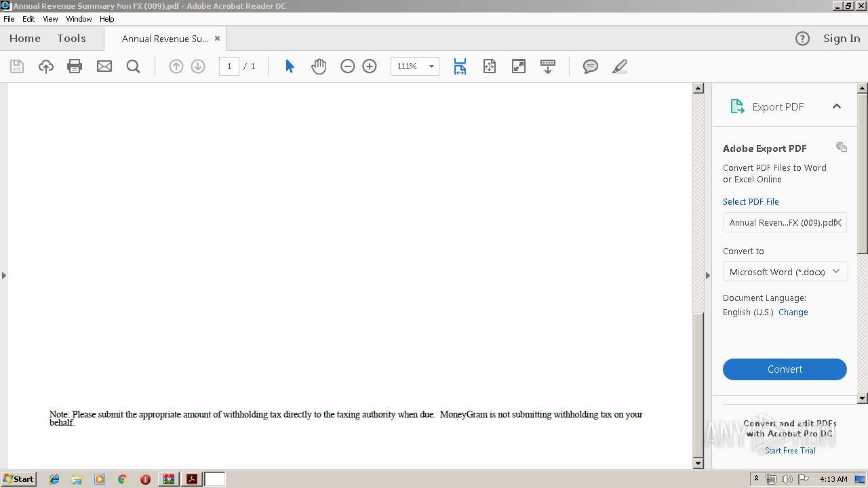
Task: Zoom out with the minus icon
Action: pyautogui.click(x=348, y=66)
